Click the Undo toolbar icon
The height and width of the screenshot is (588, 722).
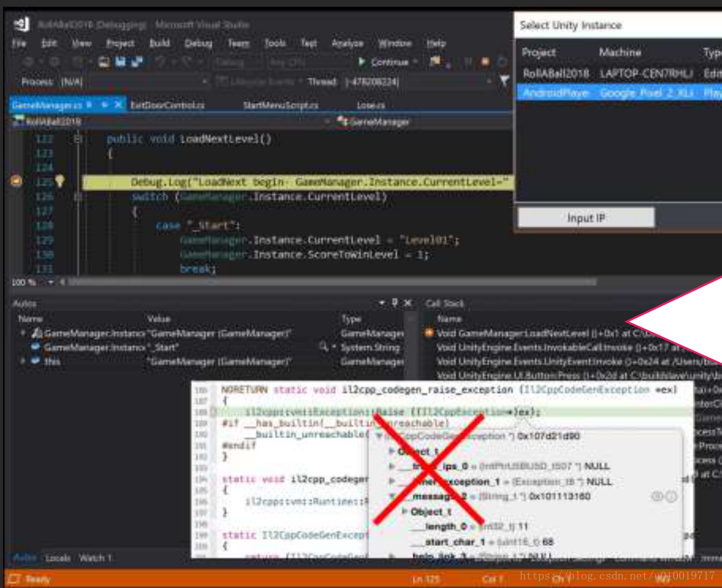pyautogui.click(x=159, y=62)
